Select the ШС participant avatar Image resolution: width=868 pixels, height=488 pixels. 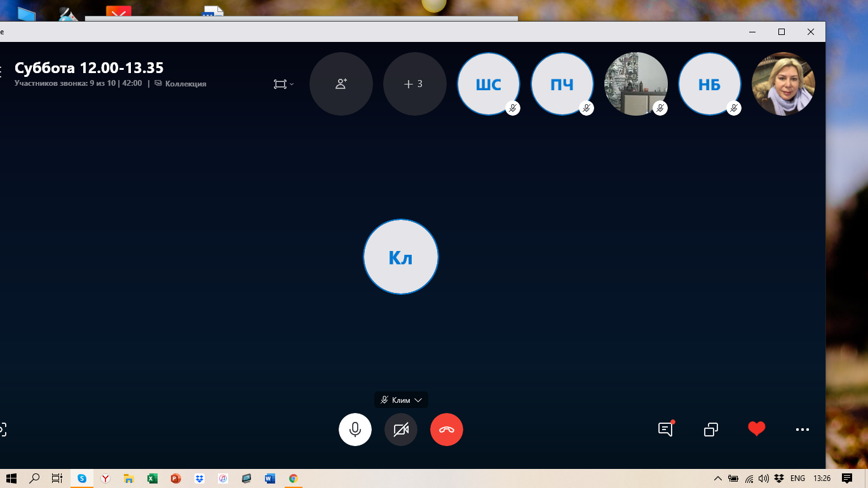click(x=488, y=84)
